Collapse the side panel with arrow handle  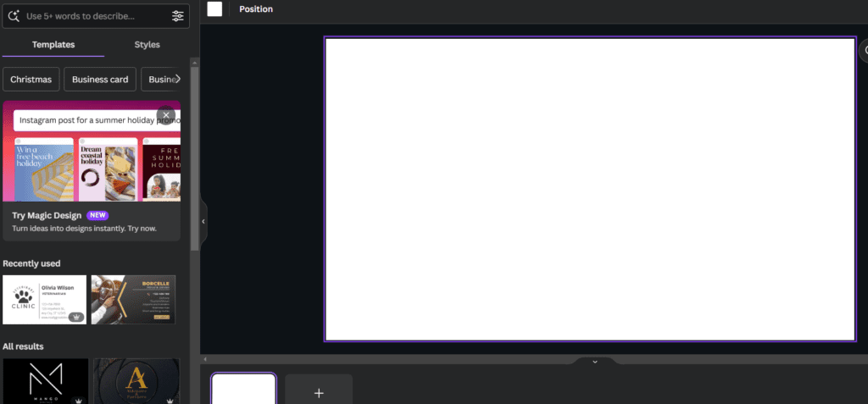pos(203,221)
